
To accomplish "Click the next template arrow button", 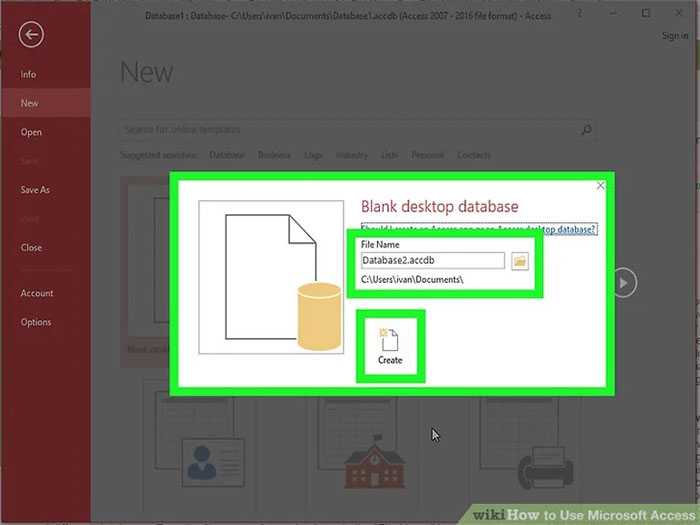I will click(624, 283).
